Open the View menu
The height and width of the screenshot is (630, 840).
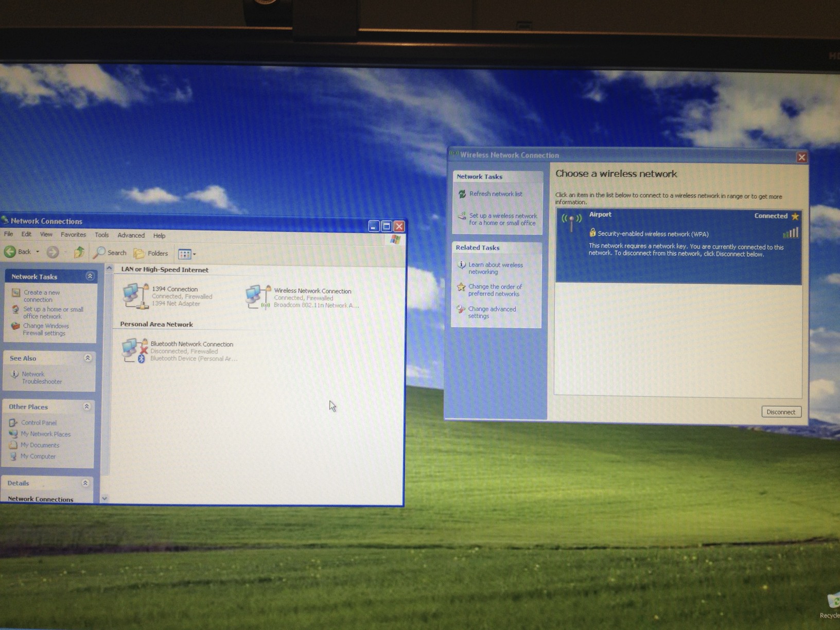46,235
